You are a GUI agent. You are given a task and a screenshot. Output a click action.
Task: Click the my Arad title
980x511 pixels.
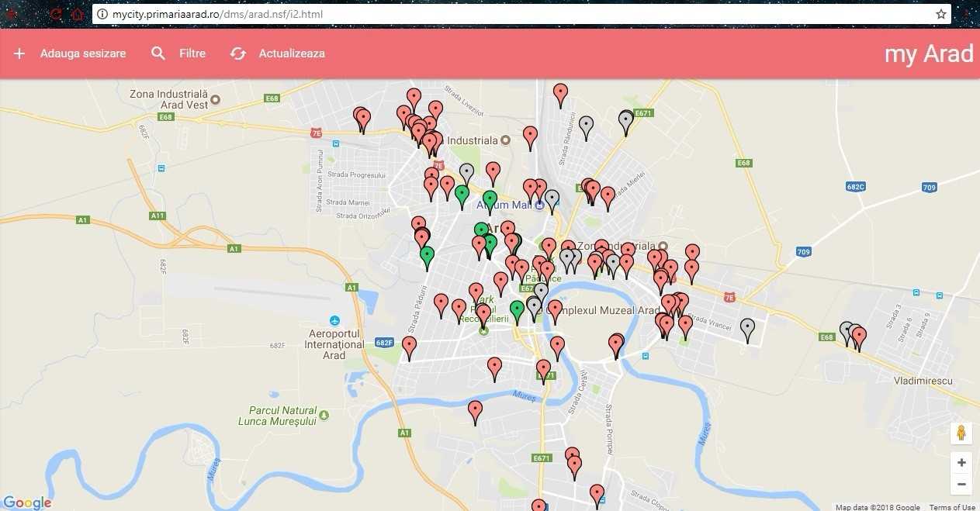pyautogui.click(x=929, y=54)
